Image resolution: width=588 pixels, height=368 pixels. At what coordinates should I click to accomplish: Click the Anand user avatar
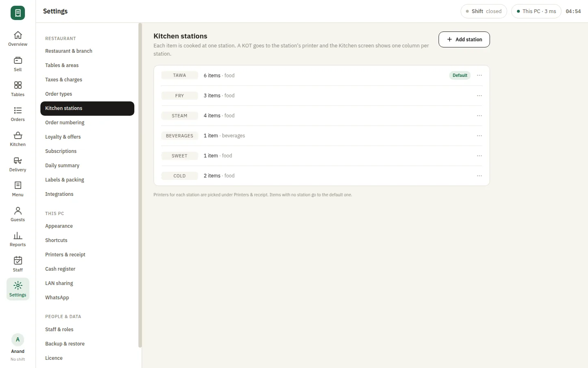coord(18,340)
